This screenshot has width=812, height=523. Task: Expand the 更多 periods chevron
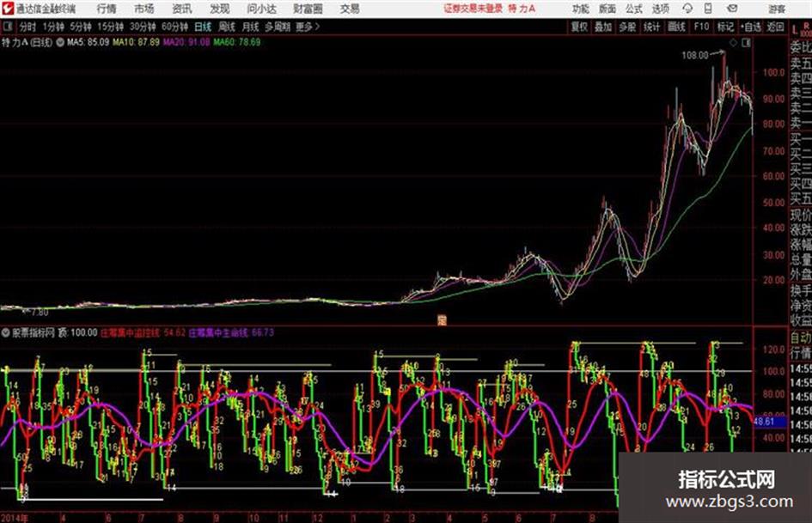coord(308,27)
